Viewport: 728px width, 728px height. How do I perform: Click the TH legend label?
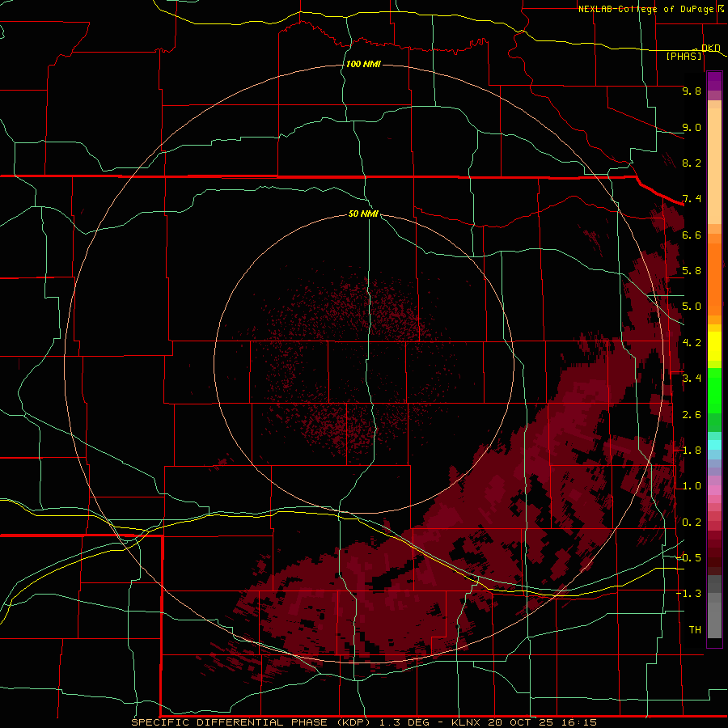pyautogui.click(x=695, y=630)
